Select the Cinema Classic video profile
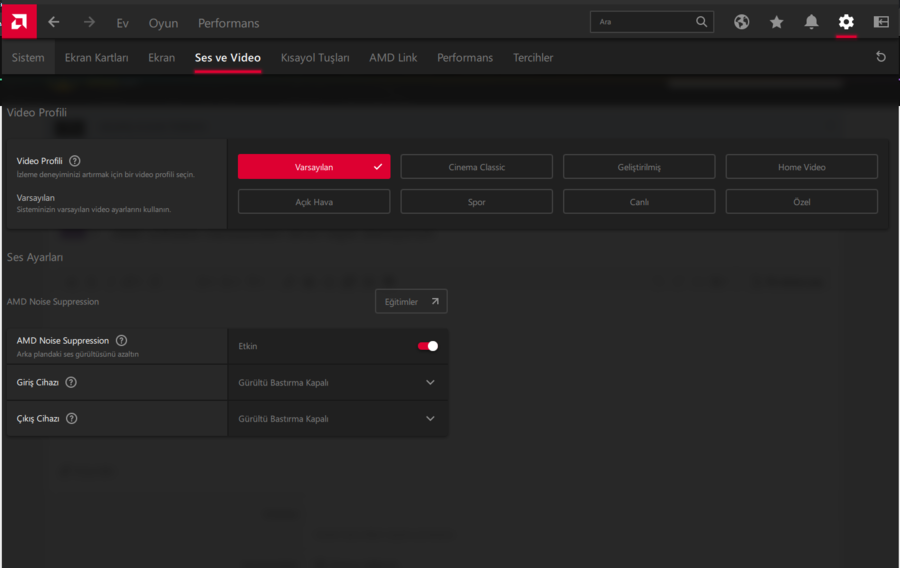This screenshot has height=568, width=900. tap(476, 167)
